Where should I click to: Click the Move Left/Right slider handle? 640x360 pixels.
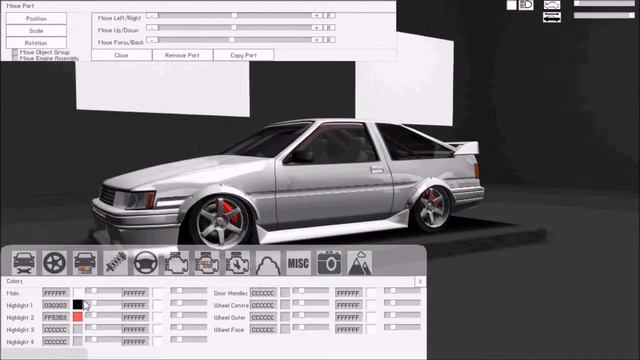tap(234, 16)
